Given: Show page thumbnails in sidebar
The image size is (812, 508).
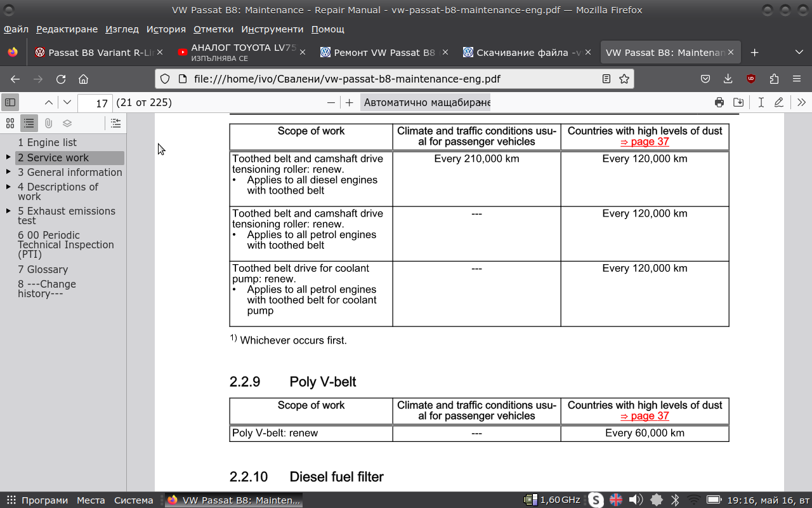Looking at the screenshot, I should (x=10, y=123).
